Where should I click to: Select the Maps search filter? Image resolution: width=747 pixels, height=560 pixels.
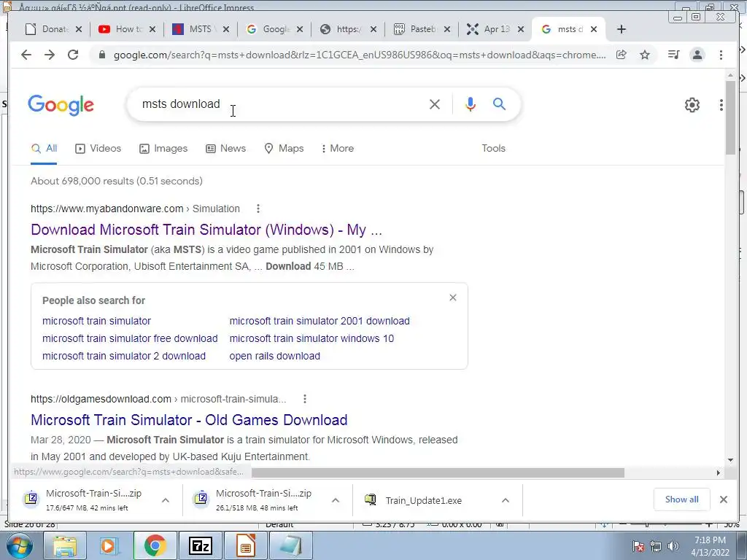coord(284,149)
